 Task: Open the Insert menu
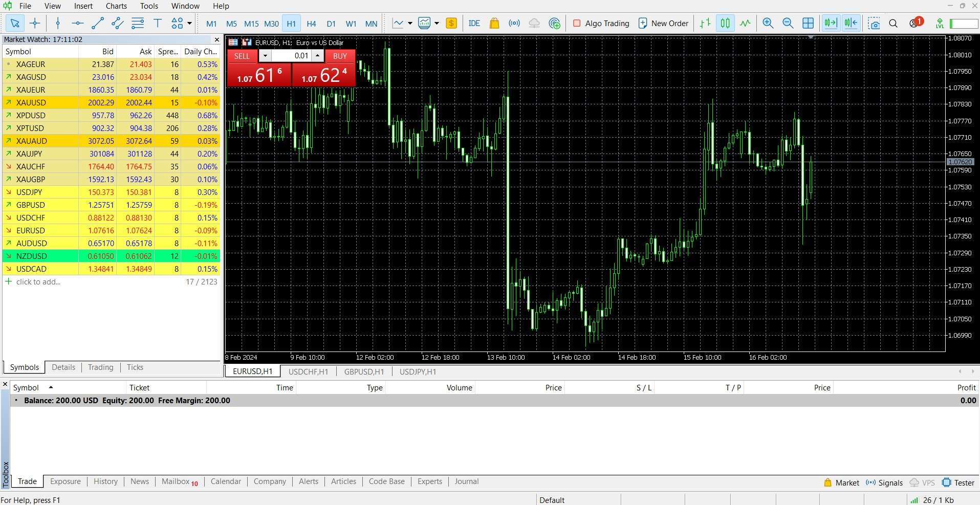tap(83, 6)
